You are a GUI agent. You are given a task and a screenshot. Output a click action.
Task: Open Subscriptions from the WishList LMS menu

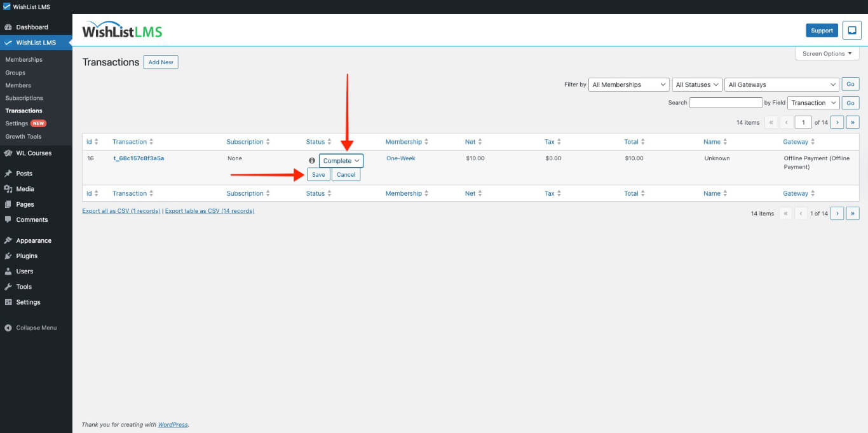(x=25, y=98)
